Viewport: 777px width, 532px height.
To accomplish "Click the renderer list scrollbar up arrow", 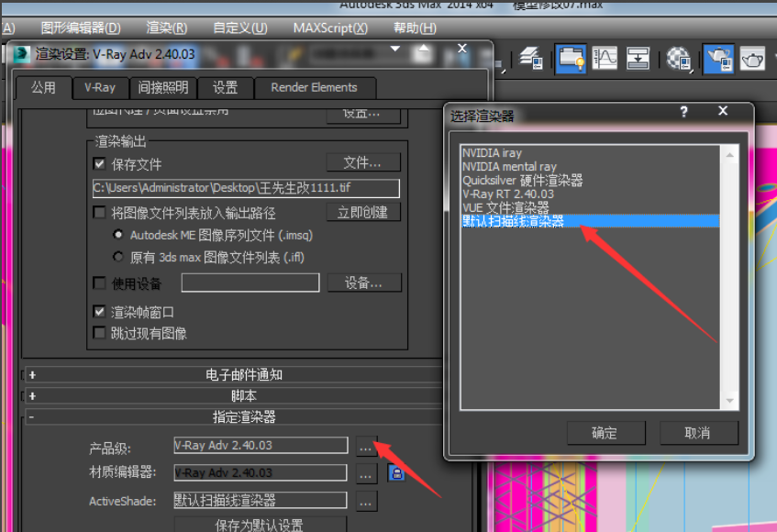I will (x=729, y=155).
